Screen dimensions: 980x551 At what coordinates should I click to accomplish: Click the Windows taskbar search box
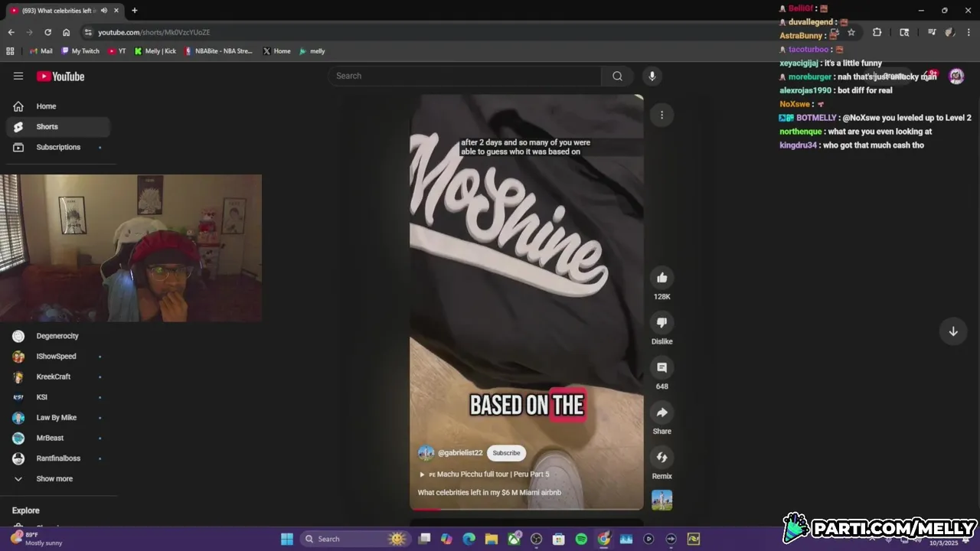354,539
